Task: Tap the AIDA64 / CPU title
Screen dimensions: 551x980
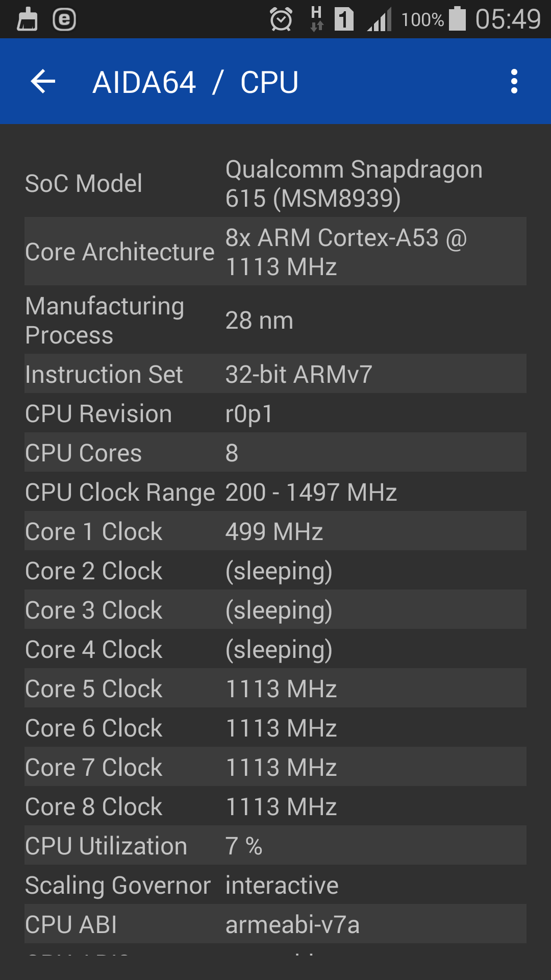Action: tap(195, 82)
